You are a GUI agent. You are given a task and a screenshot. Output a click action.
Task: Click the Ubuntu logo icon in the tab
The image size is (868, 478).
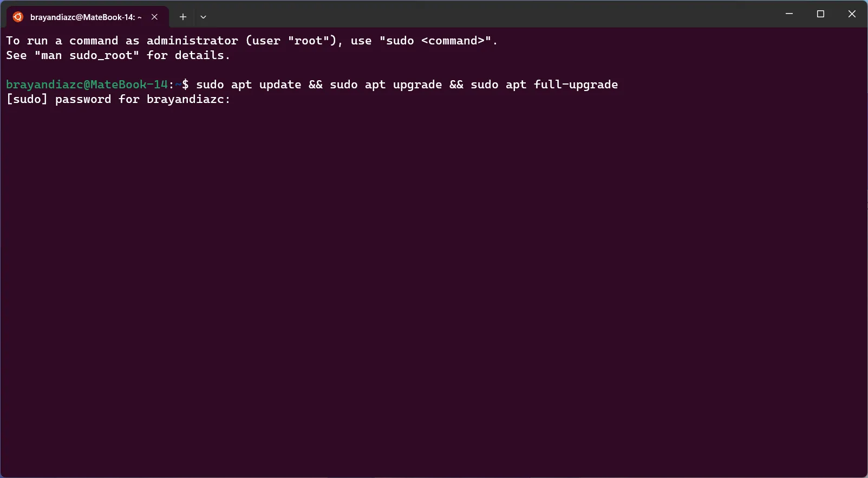pyautogui.click(x=18, y=17)
